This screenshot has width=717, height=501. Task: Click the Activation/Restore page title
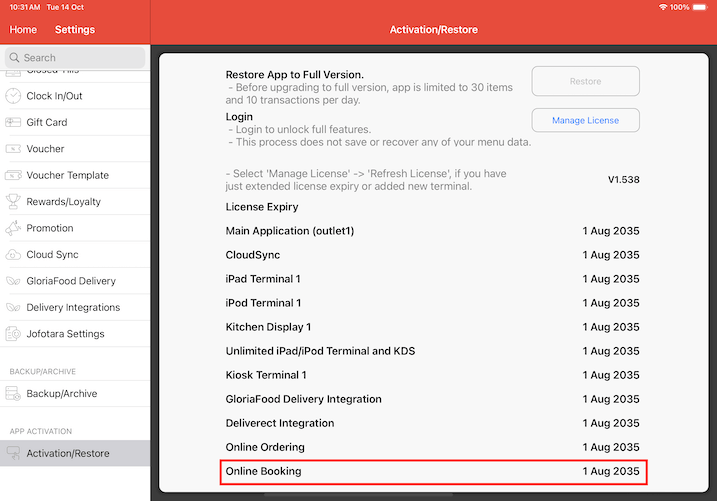(x=433, y=30)
